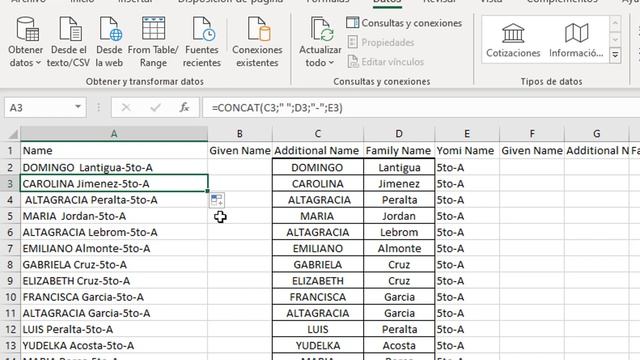This screenshot has width=640, height=360.
Task: Open Fuentes recientes
Action: click(202, 42)
